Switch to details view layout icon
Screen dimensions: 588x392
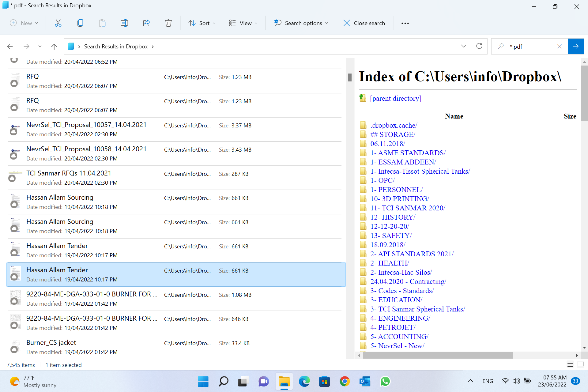click(x=570, y=364)
